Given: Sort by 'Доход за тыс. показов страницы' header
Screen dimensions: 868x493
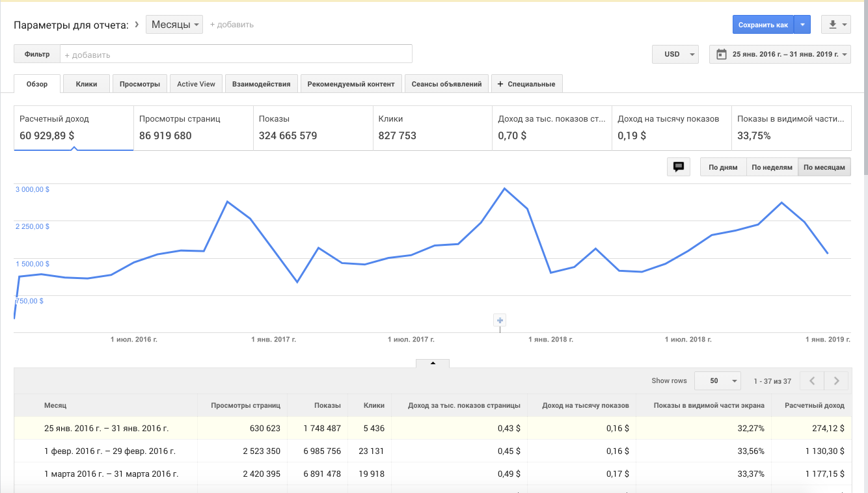Looking at the screenshot, I should (x=464, y=405).
